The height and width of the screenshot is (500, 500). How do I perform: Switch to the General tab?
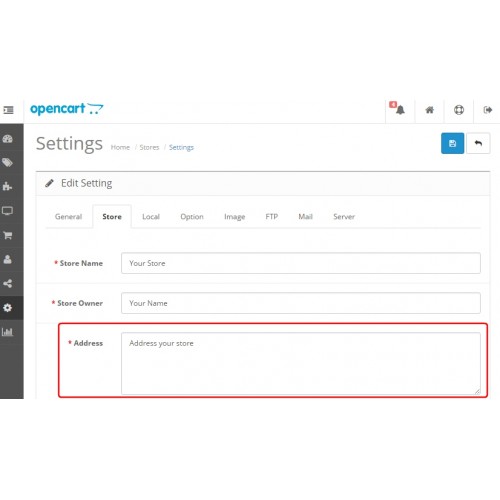[x=68, y=217]
